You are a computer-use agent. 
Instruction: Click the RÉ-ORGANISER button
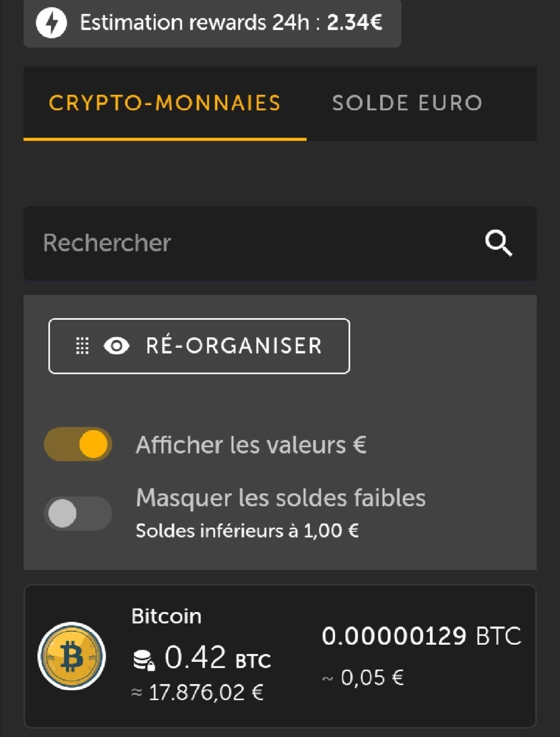point(199,346)
